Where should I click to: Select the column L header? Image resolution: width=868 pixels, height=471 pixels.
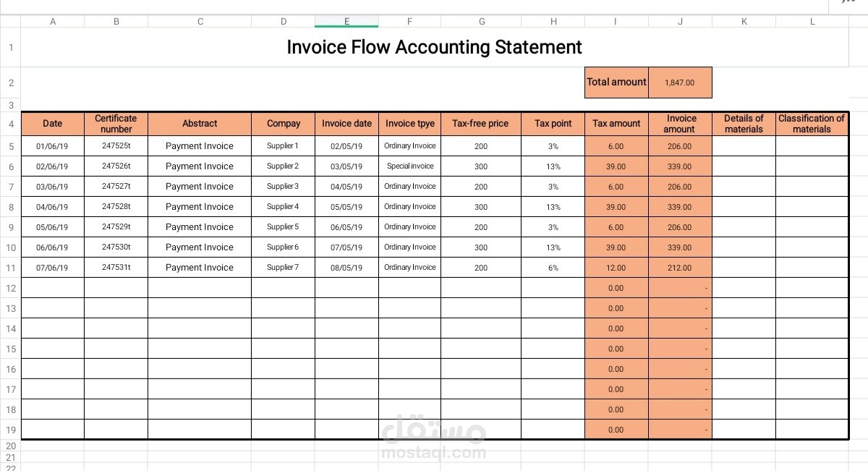pyautogui.click(x=812, y=22)
